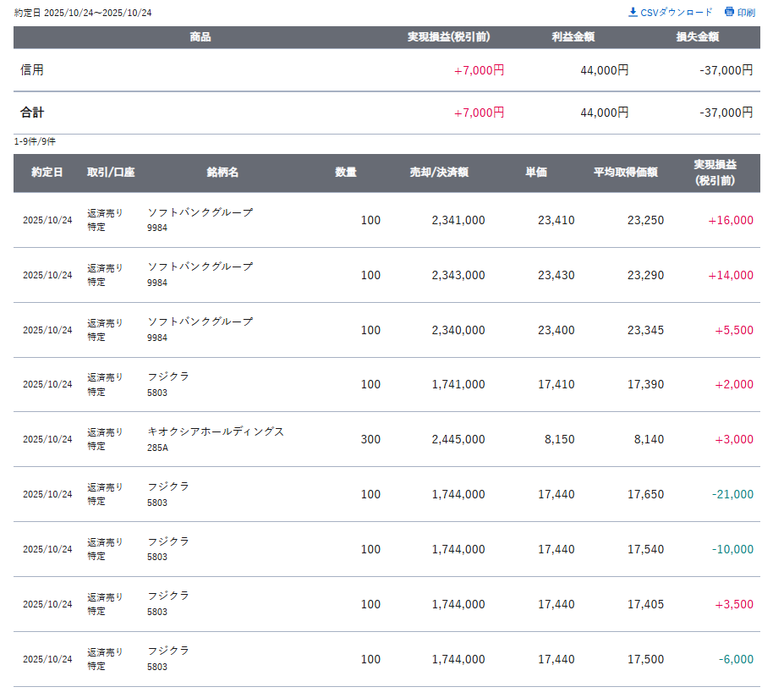Click フジクラ in the +2,000 profit row

coord(168,376)
